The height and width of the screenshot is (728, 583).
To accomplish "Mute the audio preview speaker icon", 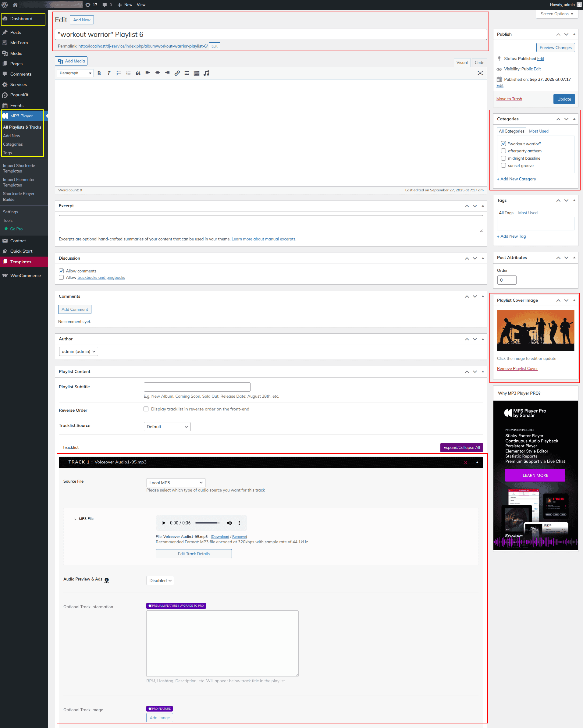I will click(229, 523).
